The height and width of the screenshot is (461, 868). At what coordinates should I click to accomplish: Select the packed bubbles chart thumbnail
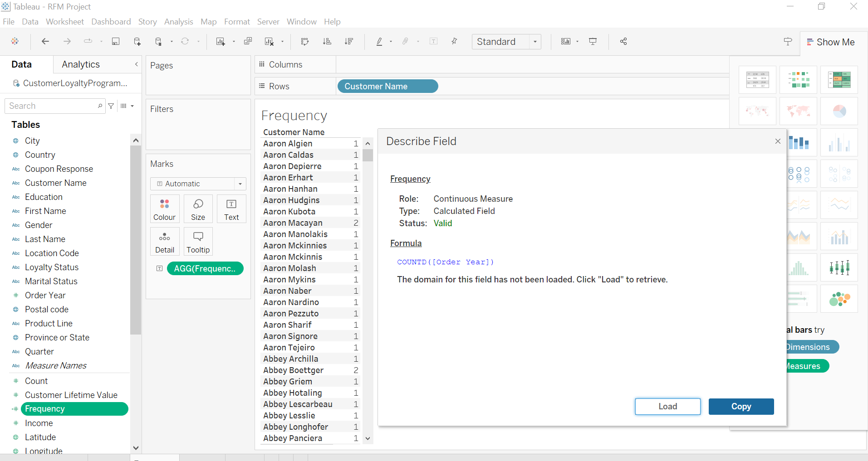[839, 299]
